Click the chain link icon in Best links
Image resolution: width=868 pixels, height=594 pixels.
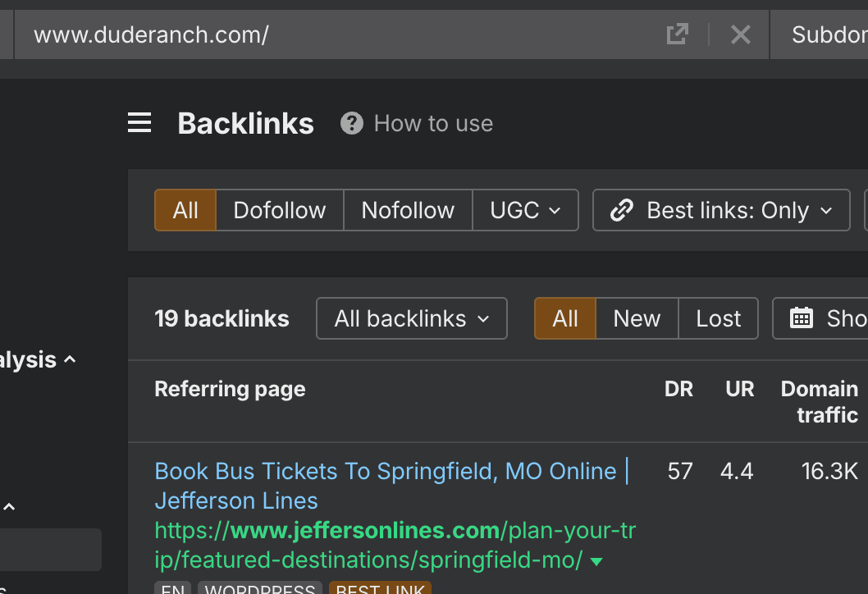click(622, 211)
